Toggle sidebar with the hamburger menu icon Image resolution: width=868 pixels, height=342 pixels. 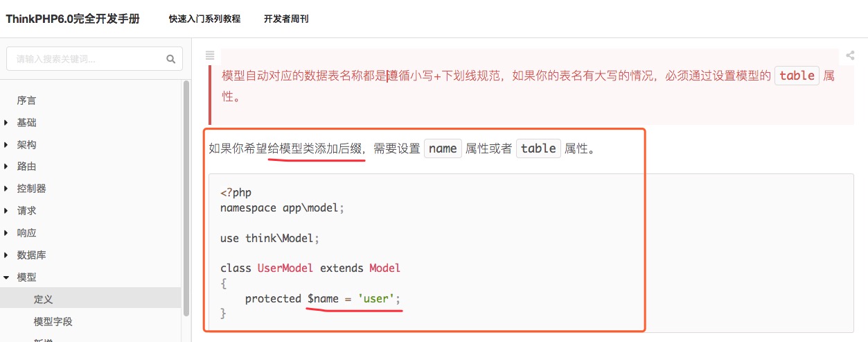210,55
